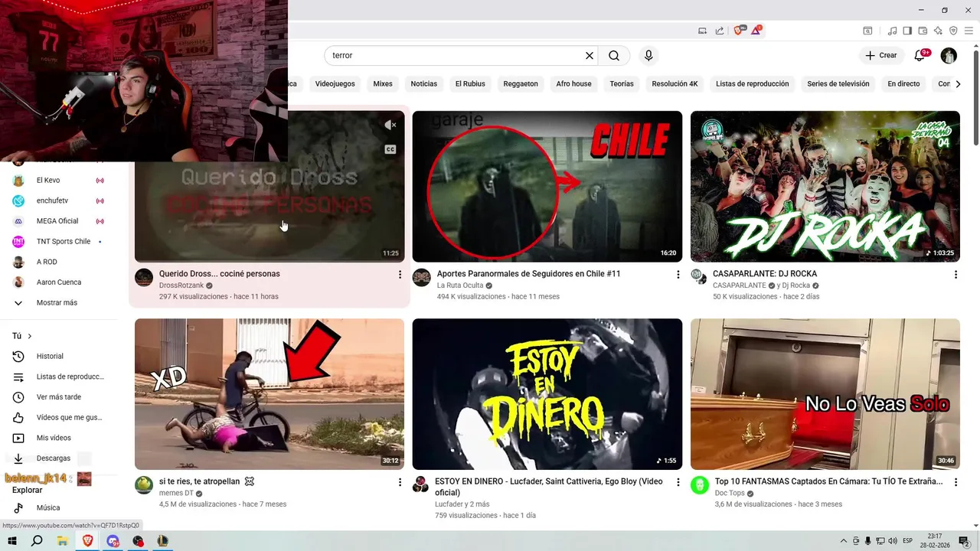The height and width of the screenshot is (551, 980).
Task: Select the Series de televisión filter chip
Action: tap(838, 84)
